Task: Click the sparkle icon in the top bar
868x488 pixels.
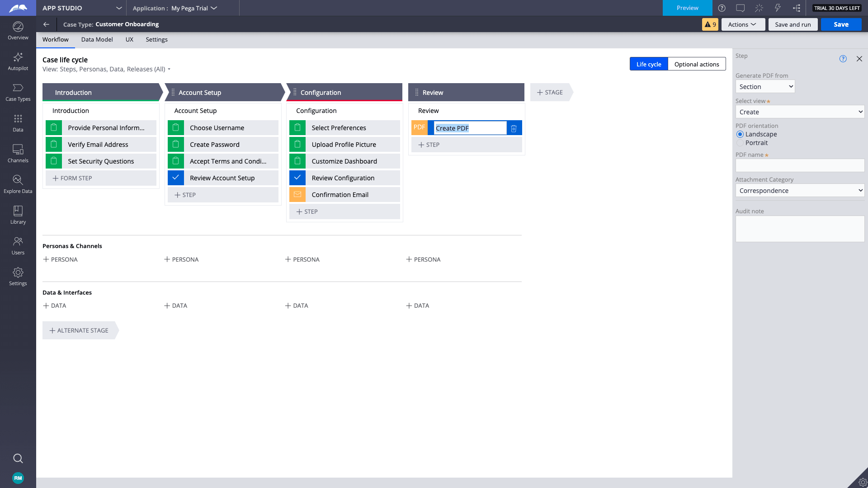Action: 759,8
